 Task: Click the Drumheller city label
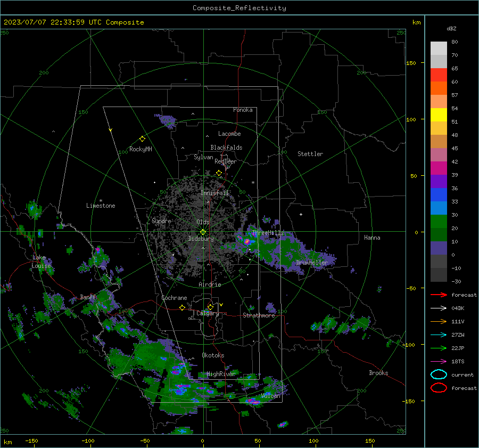click(312, 263)
